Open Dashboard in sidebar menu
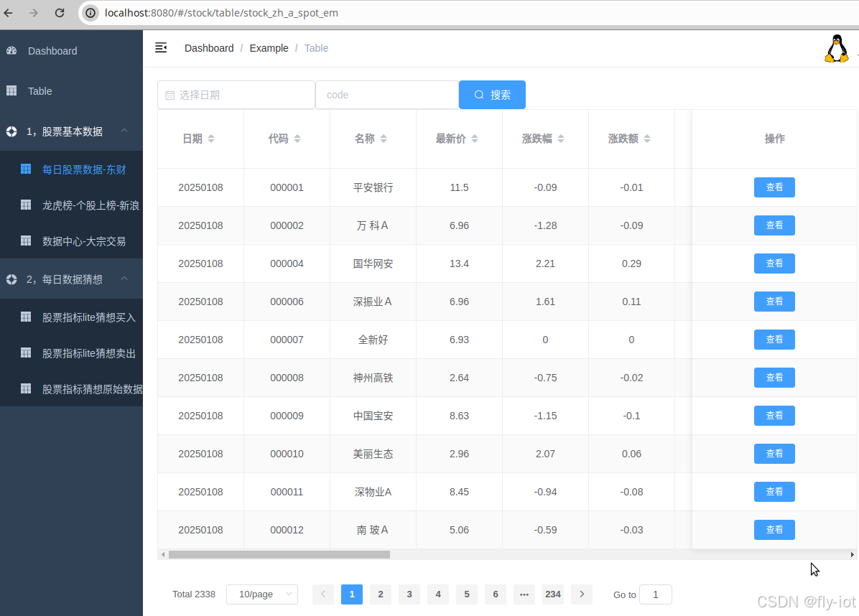The width and height of the screenshot is (859, 616). (x=71, y=50)
